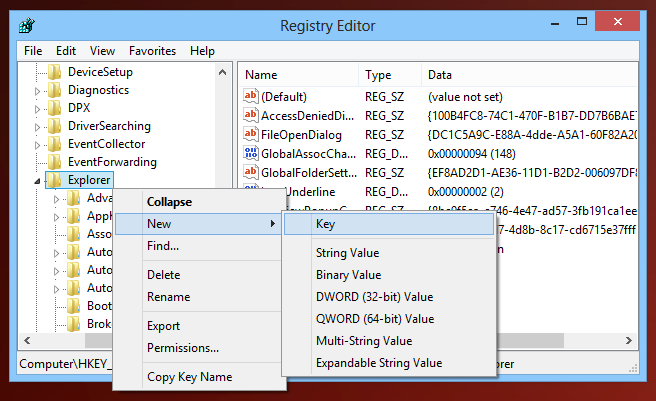656x401 pixels.
Task: Create a new Key from submenu
Action: pos(389,224)
